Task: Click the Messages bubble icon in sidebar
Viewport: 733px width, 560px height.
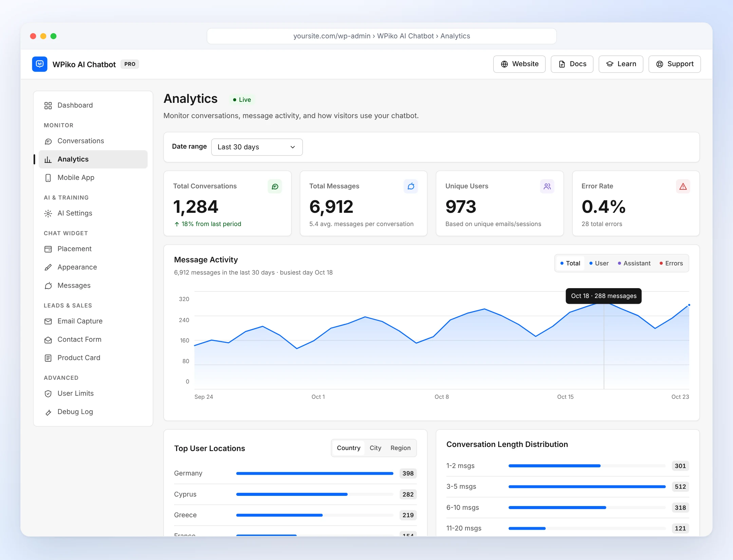Action: pyautogui.click(x=48, y=286)
